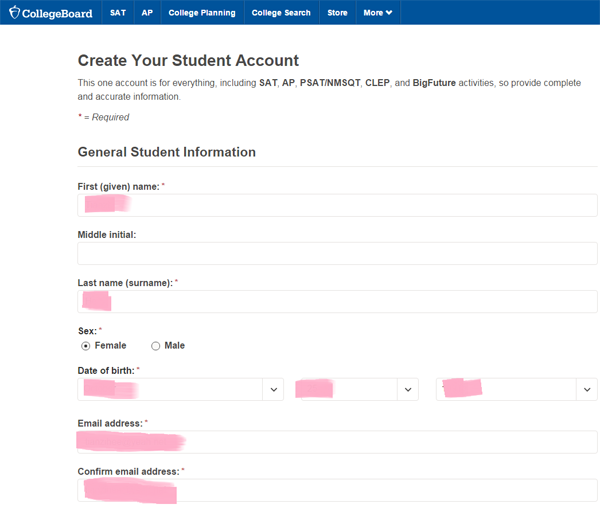Screen dimensions: 600x508
Task: Click the Create Your Student Account heading
Action: (188, 61)
